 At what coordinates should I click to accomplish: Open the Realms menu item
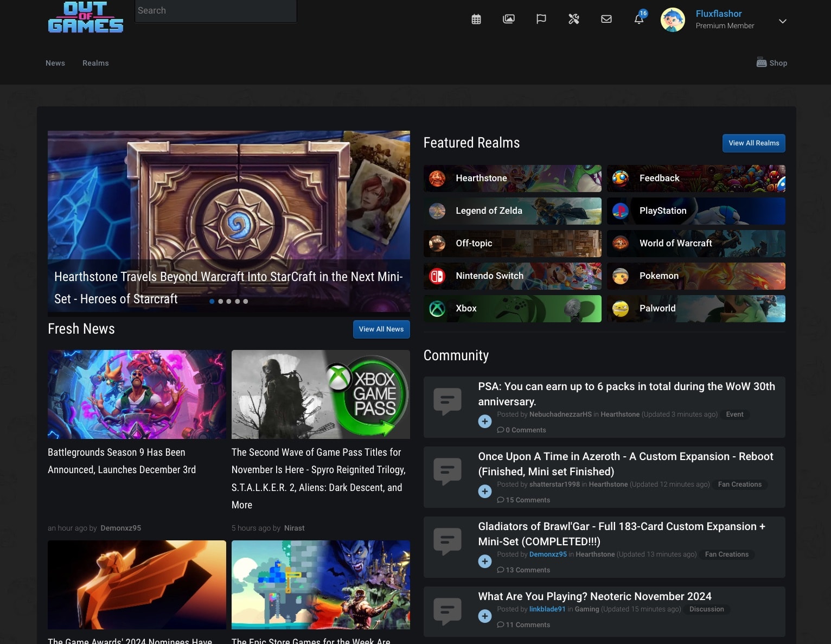(x=95, y=63)
